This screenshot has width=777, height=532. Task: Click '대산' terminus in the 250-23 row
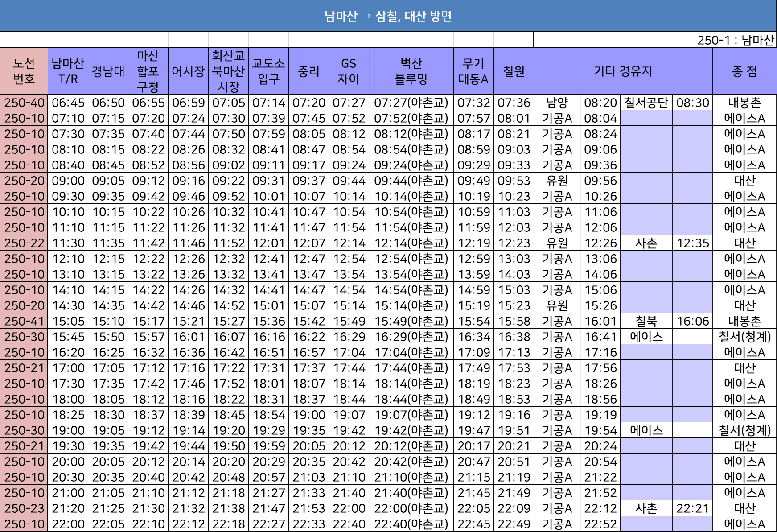click(744, 508)
